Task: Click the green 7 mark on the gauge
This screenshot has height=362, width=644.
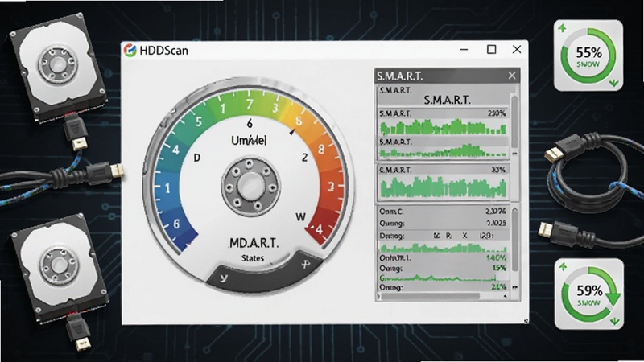Action: 250,105
